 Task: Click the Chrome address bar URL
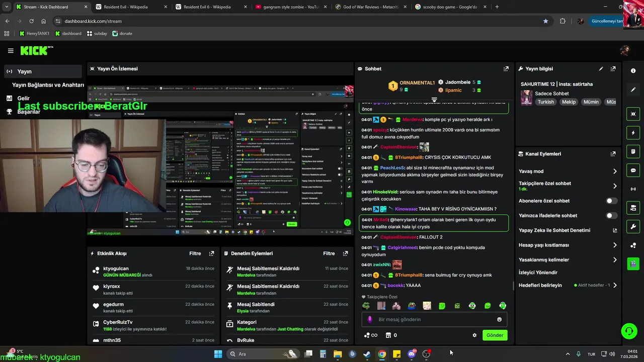point(93,21)
